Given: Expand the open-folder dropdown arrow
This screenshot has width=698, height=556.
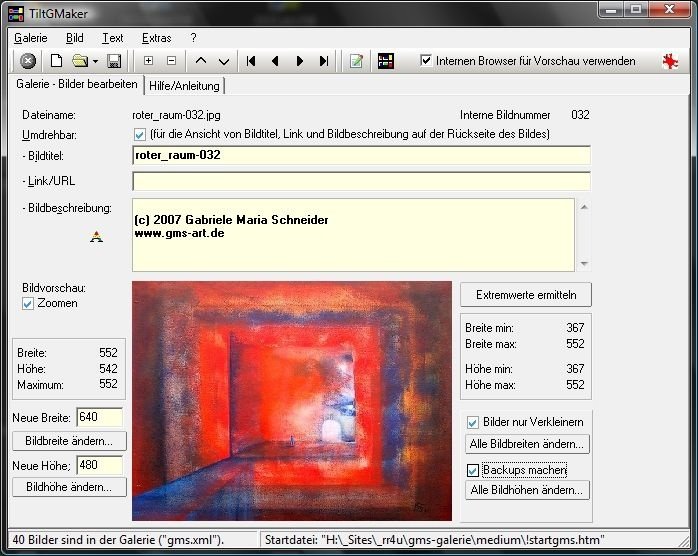Looking at the screenshot, I should pos(95,61).
